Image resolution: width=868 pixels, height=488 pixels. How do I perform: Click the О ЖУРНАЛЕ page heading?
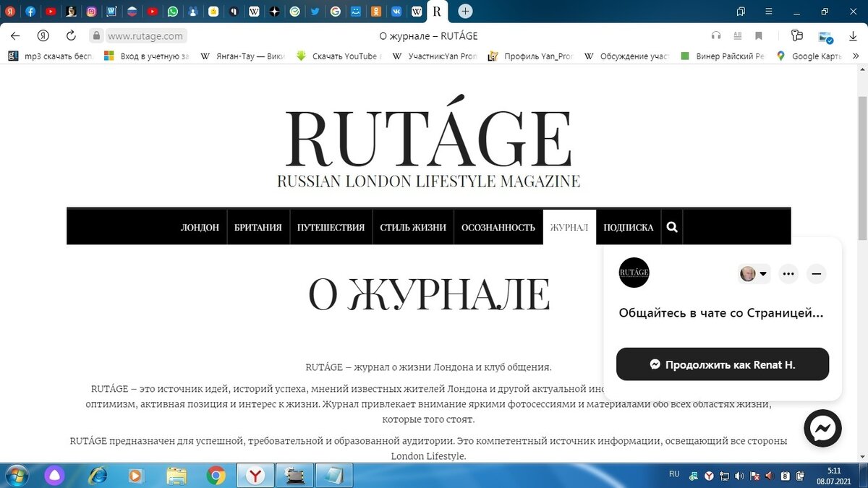[428, 294]
